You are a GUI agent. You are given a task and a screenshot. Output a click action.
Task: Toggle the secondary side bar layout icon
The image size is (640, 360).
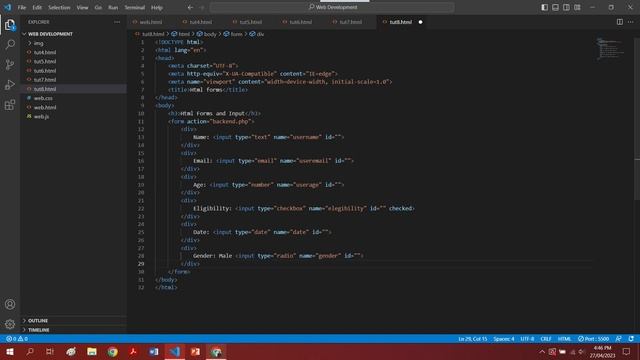click(566, 7)
